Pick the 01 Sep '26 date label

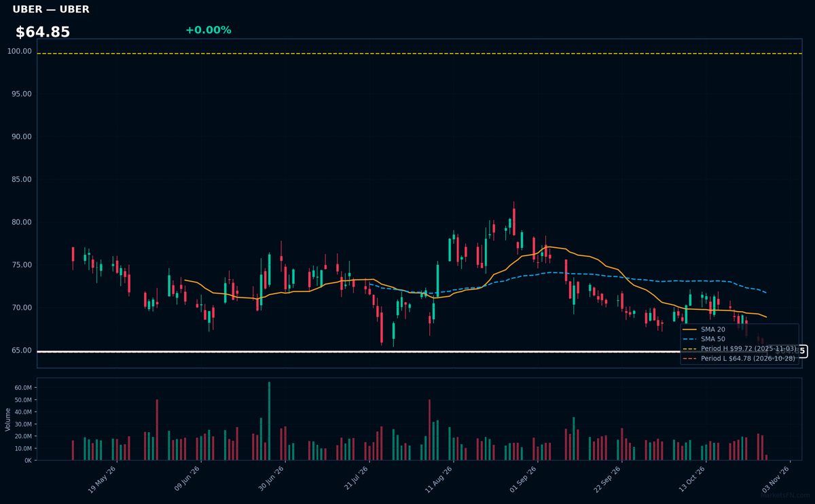[x=523, y=478]
